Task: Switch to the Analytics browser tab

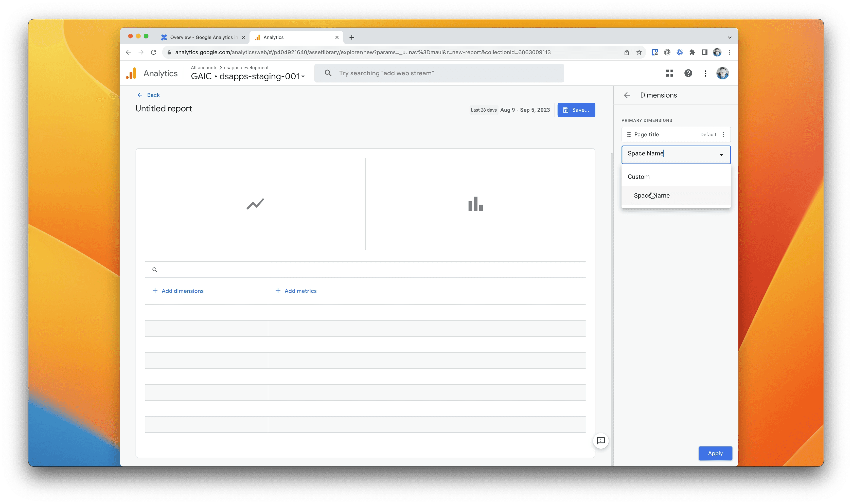Action: [x=296, y=37]
